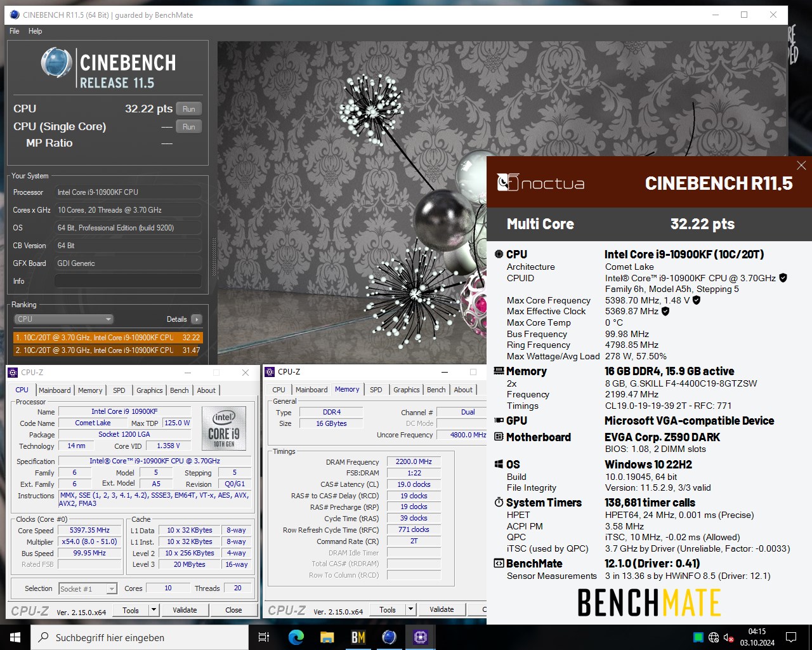Click the Cinebench logo sphere icon

[56, 63]
